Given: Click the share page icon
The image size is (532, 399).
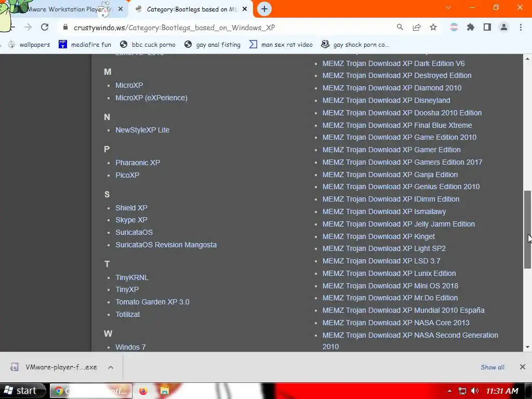Looking at the screenshot, I should coord(417,28).
